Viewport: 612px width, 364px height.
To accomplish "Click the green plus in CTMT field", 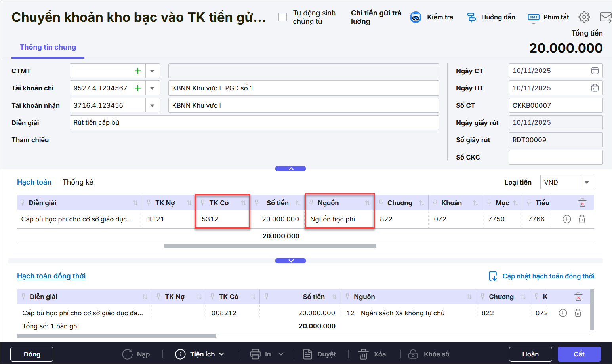I will click(138, 71).
